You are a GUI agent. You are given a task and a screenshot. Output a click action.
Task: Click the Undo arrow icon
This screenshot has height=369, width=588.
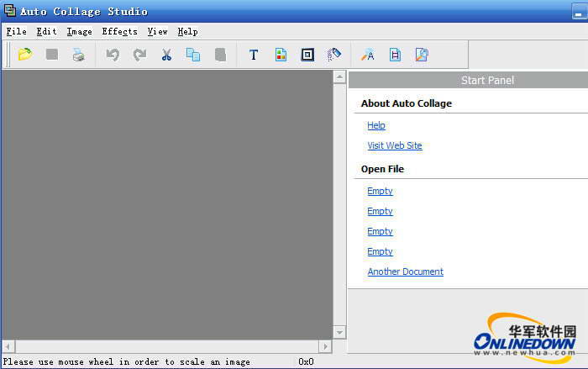pyautogui.click(x=113, y=55)
